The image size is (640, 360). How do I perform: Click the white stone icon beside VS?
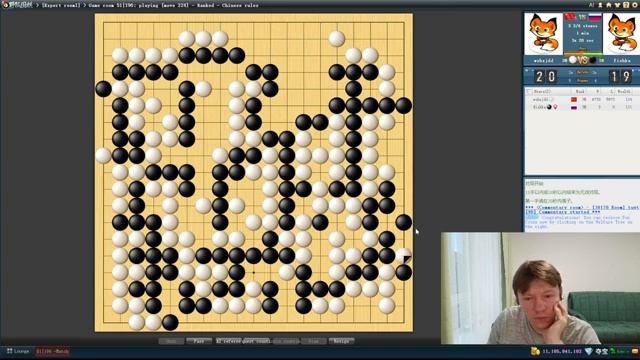(573, 60)
